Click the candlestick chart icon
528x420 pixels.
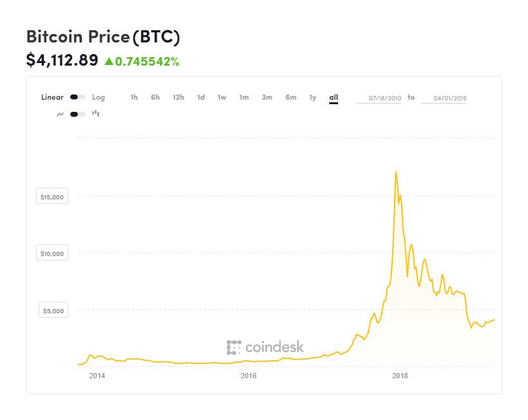click(96, 113)
